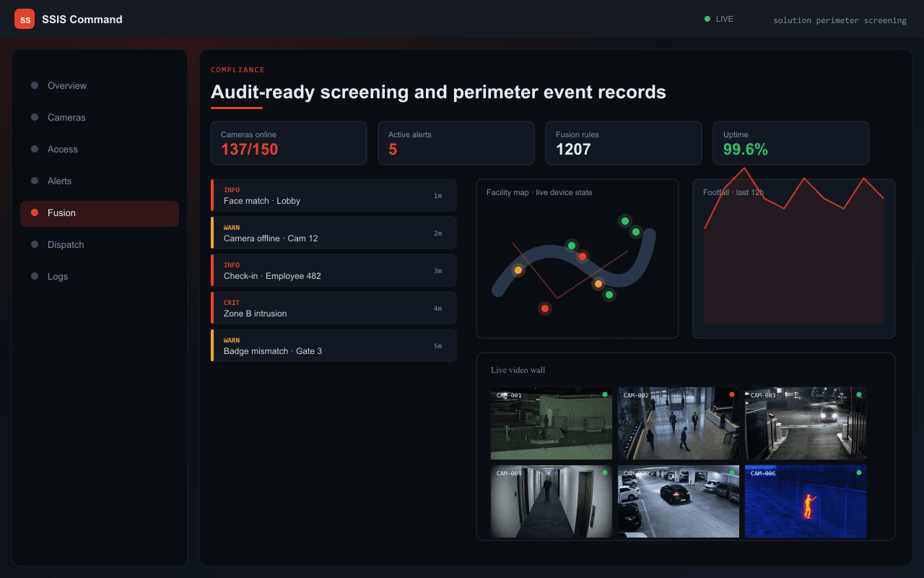Navigate to Logs in the sidebar
Image resolution: width=924 pixels, height=578 pixels.
pyautogui.click(x=100, y=277)
